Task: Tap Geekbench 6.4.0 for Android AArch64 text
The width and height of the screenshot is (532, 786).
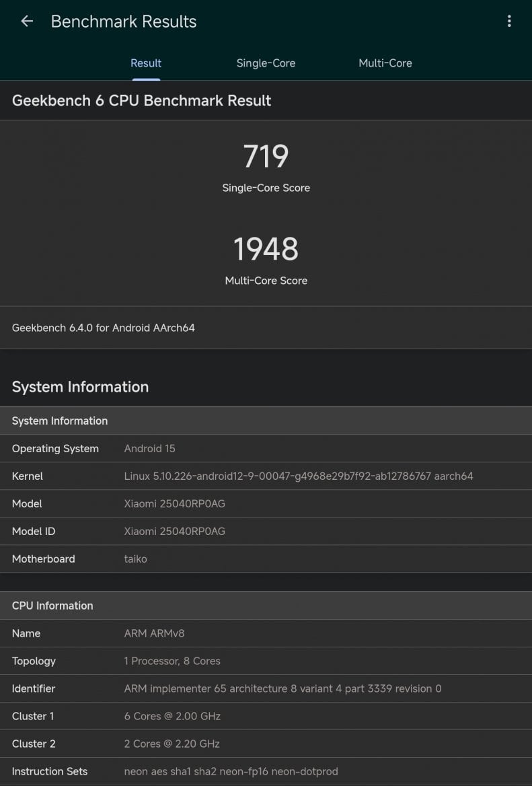Action: click(x=103, y=328)
